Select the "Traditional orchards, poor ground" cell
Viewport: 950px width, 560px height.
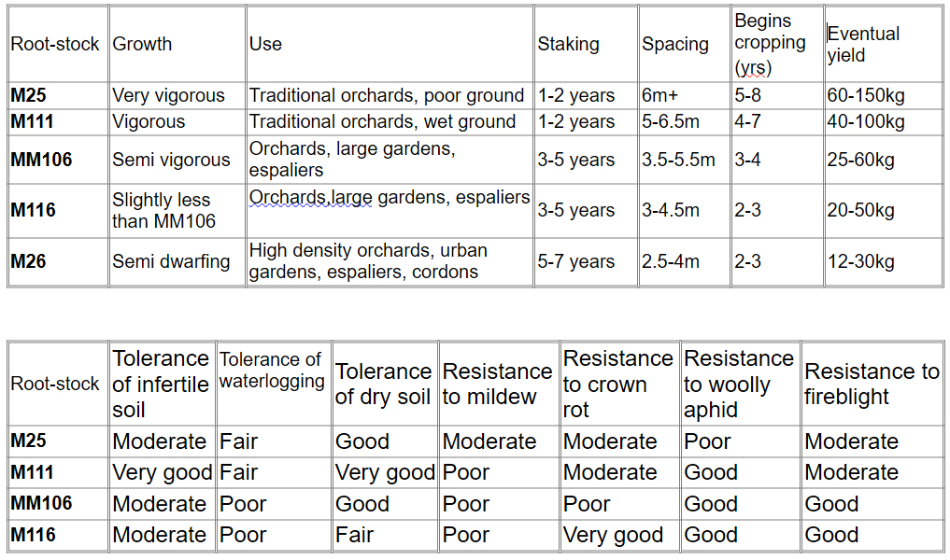click(387, 95)
